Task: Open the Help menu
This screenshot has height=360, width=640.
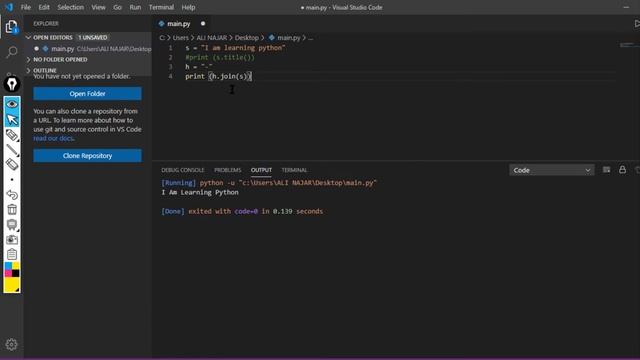Action: (x=188, y=7)
